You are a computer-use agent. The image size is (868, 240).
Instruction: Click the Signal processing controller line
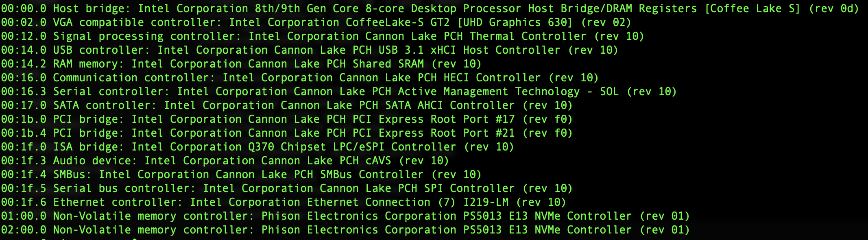pyautogui.click(x=322, y=36)
